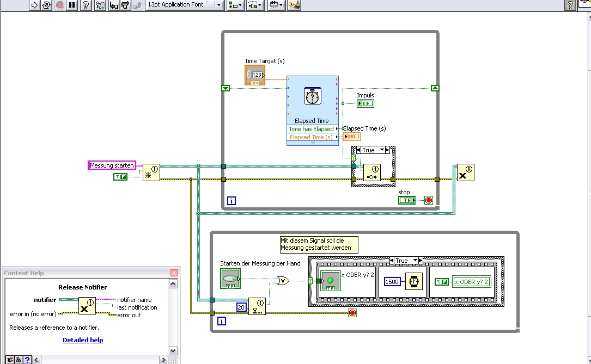This screenshot has width=591, height=364.
Task: Click the Starten der Messung per Hand button terminal
Action: 230,279
